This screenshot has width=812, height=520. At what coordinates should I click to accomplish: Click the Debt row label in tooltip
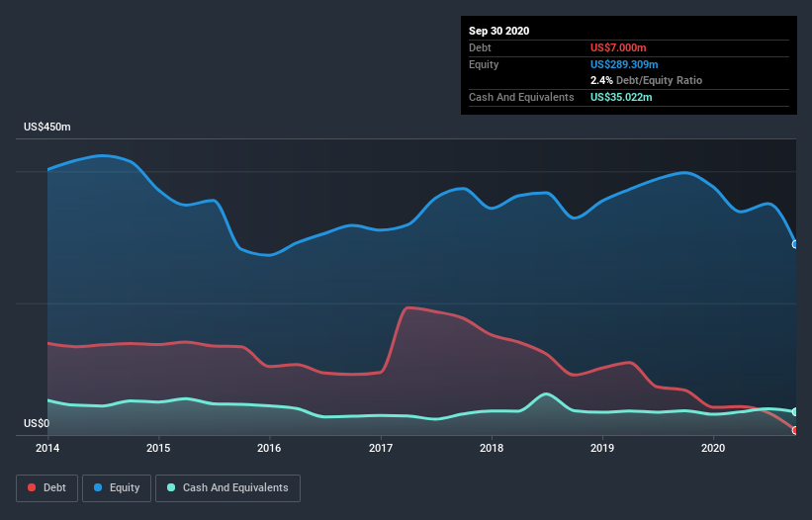click(480, 47)
